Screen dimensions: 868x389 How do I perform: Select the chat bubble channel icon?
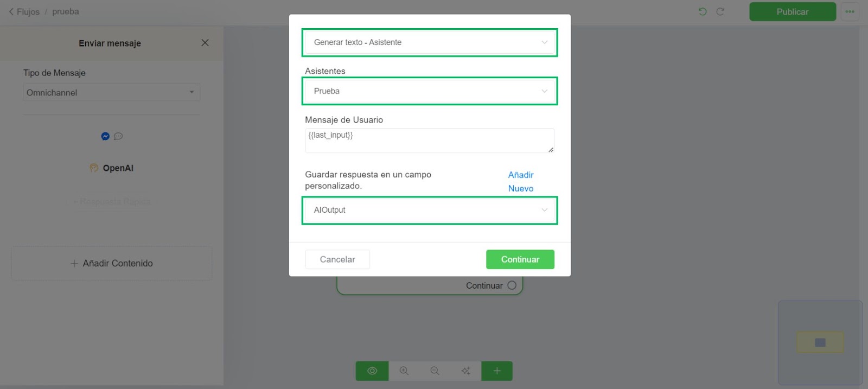[x=118, y=136]
